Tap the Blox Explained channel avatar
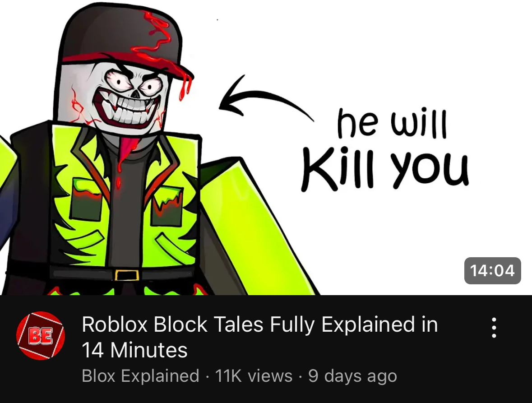The width and height of the screenshot is (532, 403). point(41,335)
